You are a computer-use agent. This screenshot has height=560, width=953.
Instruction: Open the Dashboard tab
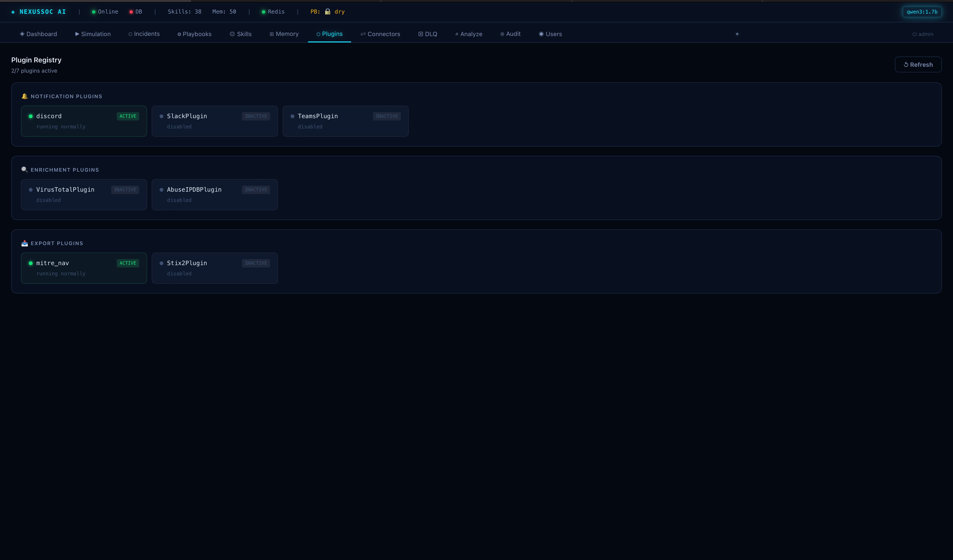(38, 34)
